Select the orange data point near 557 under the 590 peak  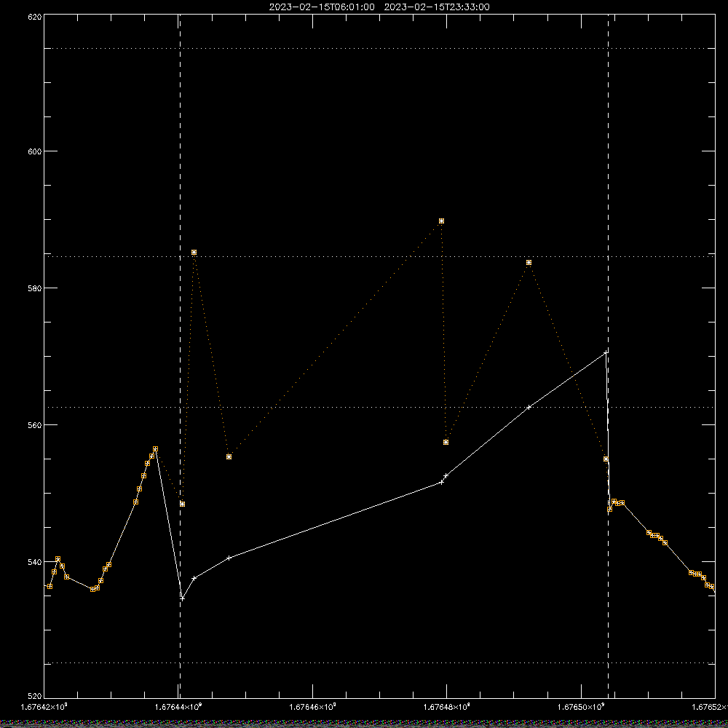point(446,442)
